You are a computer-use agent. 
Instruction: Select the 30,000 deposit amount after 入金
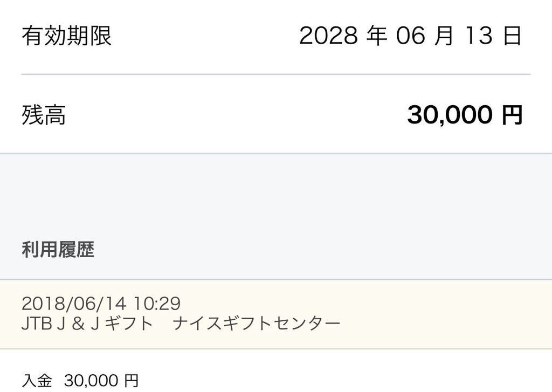(x=92, y=382)
